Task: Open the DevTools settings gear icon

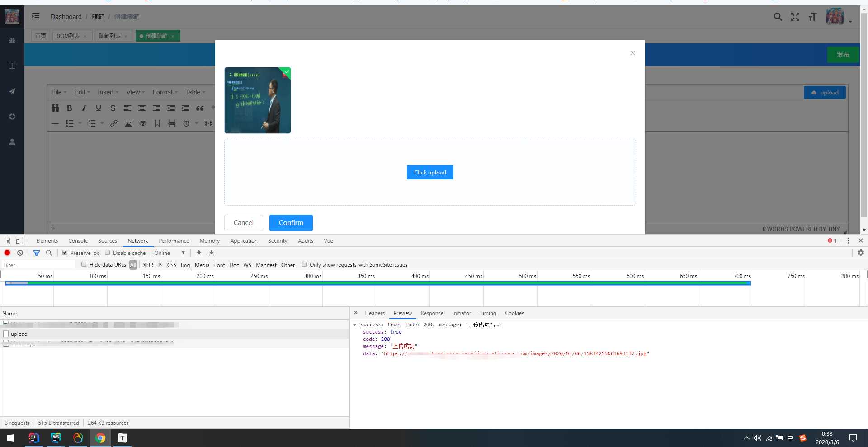Action: 861,253
